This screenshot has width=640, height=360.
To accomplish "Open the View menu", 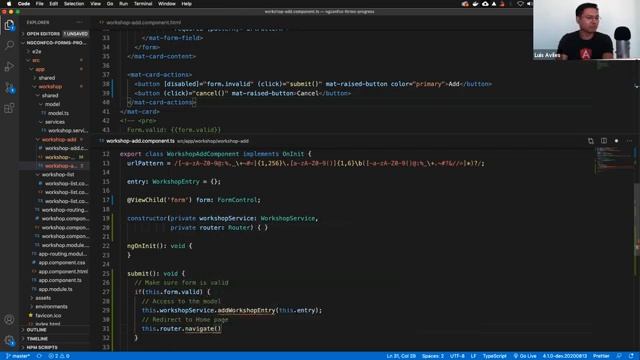I will tap(96, 4).
